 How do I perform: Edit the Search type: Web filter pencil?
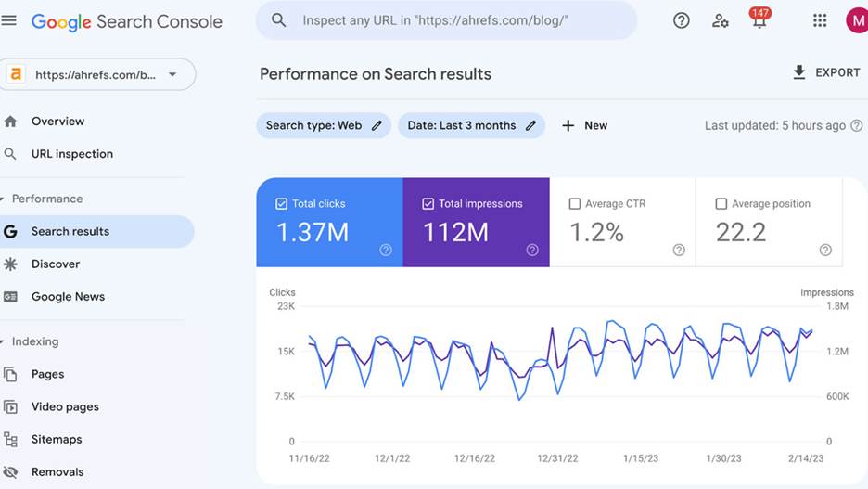[377, 125]
